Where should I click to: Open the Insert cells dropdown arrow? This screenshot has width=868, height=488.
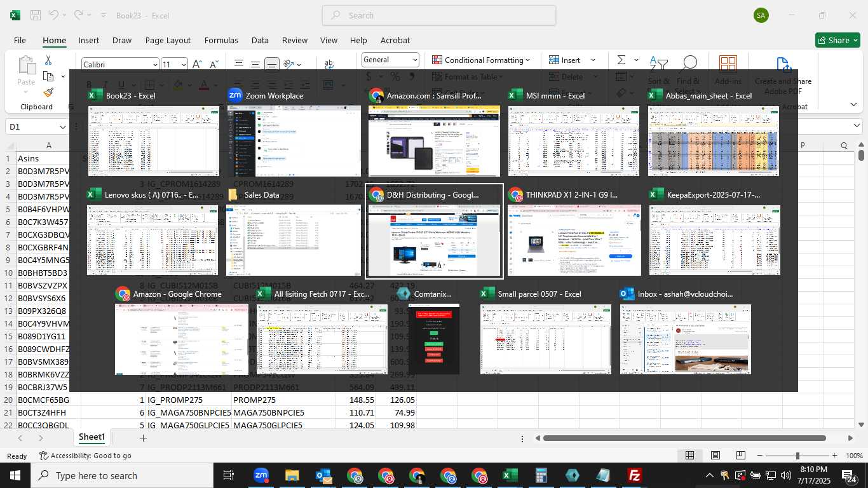pos(593,60)
